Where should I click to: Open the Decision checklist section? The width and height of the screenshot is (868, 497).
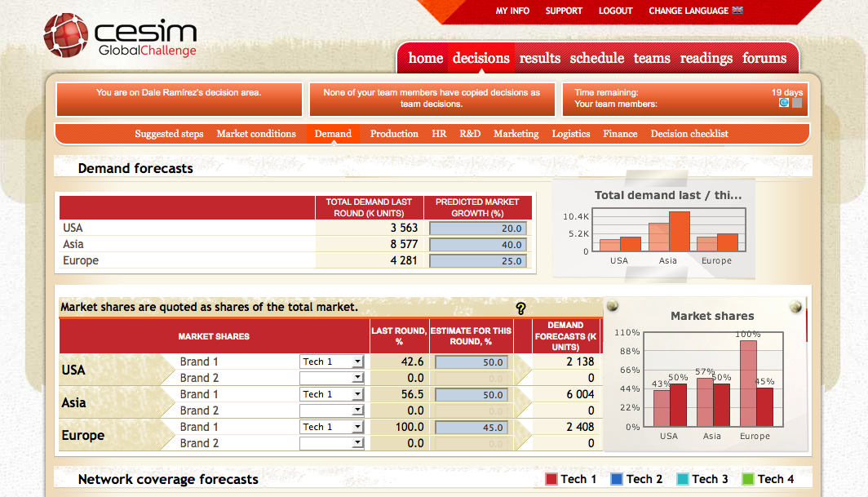coord(689,134)
